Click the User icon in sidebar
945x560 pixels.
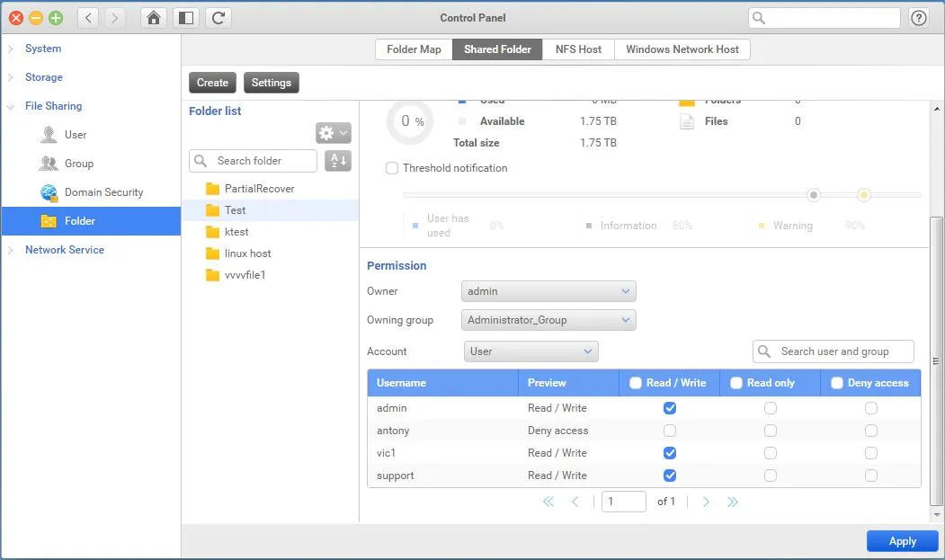pos(49,135)
